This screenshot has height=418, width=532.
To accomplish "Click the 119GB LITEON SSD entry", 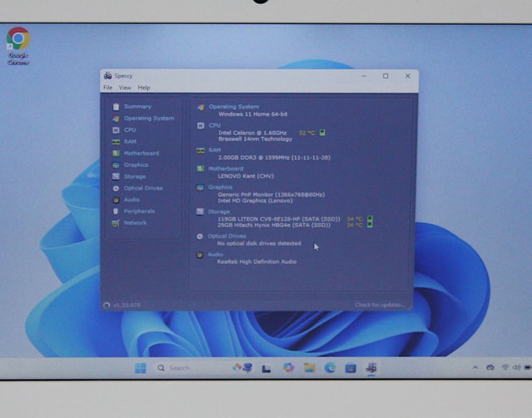I will pyautogui.click(x=278, y=219).
